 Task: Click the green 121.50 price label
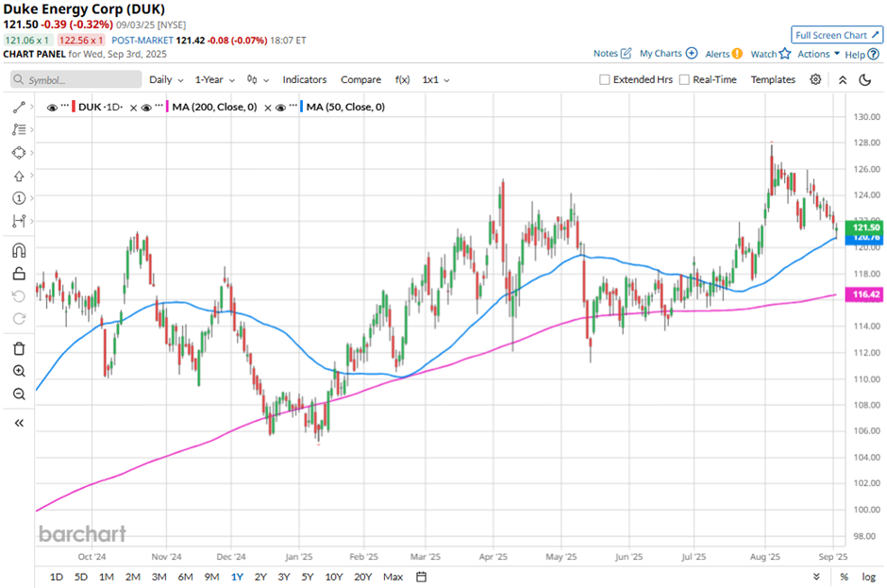[866, 227]
